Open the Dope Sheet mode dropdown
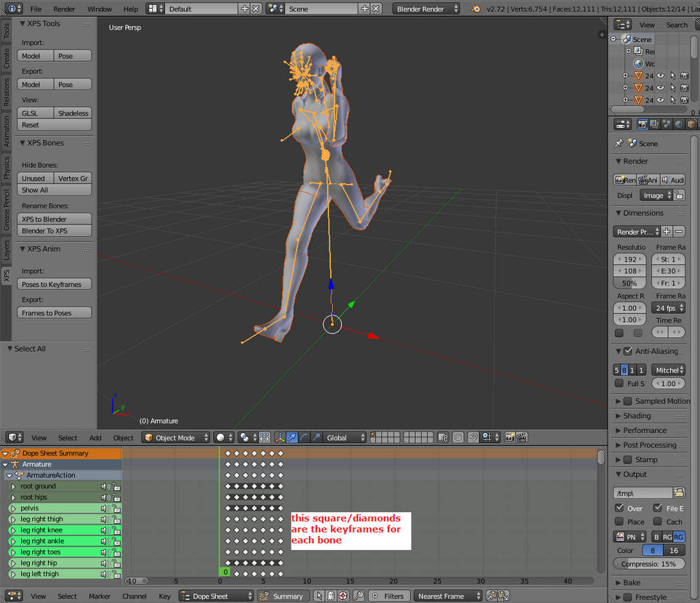Screen dimensions: 700x603 coord(216,596)
